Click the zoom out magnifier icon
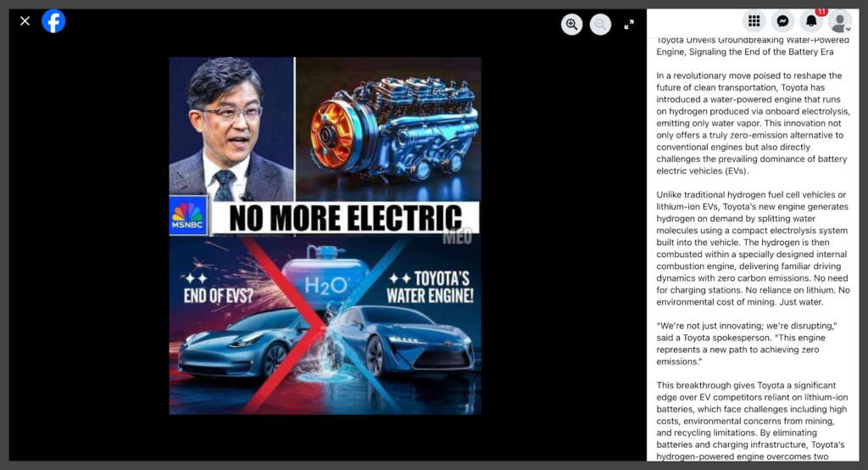The height and width of the screenshot is (470, 868). (x=600, y=25)
